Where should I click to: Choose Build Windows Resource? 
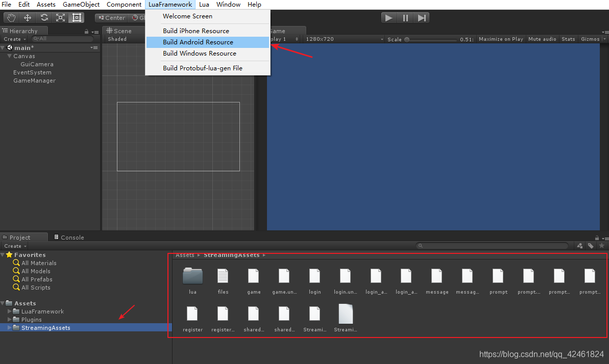tap(208, 53)
